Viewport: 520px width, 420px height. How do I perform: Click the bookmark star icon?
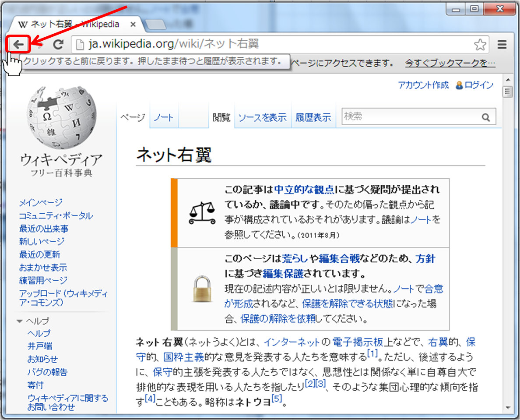[480, 44]
